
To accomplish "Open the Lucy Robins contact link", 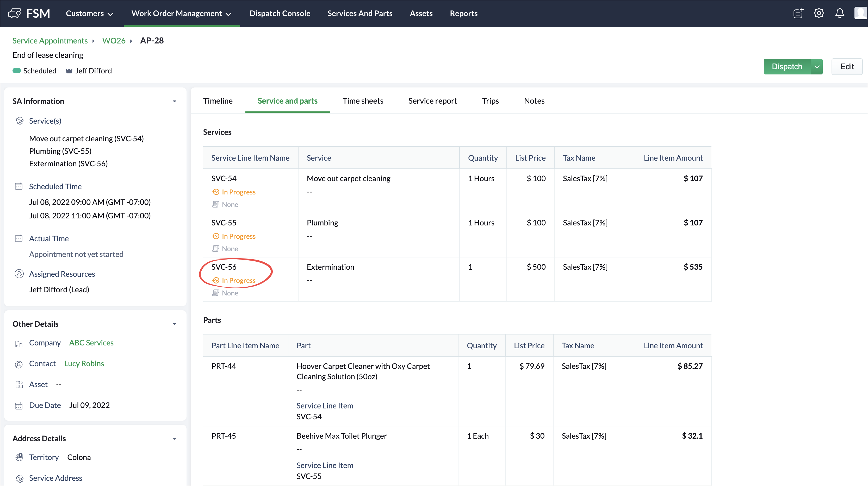I will point(84,363).
